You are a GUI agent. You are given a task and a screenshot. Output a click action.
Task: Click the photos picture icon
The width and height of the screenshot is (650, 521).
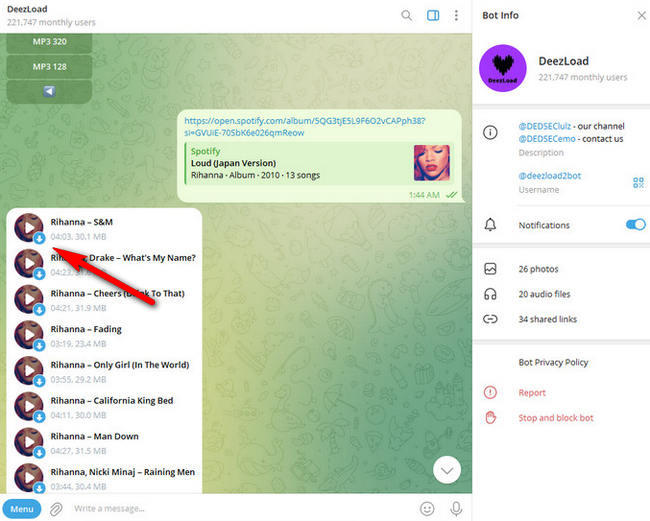pyautogui.click(x=490, y=269)
